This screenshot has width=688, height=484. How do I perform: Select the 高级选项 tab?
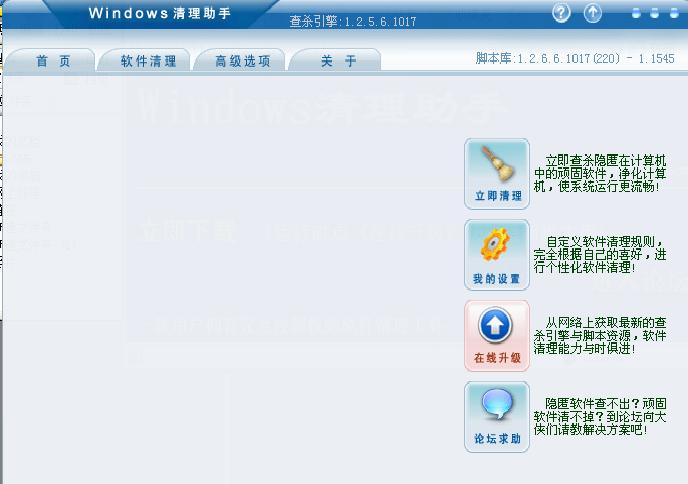point(241,61)
